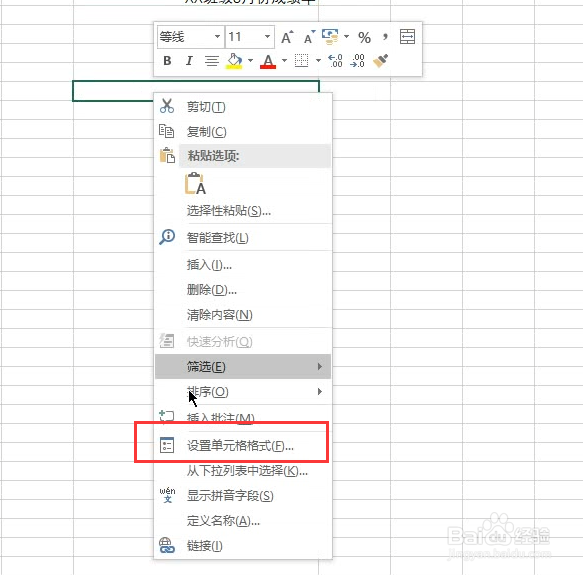
Task: Click the center alignment icon
Action: (212, 61)
